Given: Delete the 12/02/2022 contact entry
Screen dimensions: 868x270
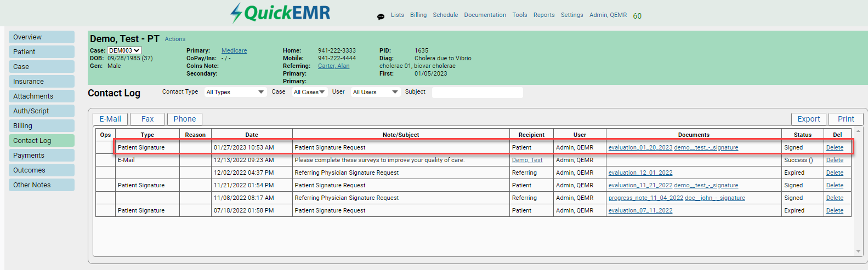Looking at the screenshot, I should pos(835,173).
